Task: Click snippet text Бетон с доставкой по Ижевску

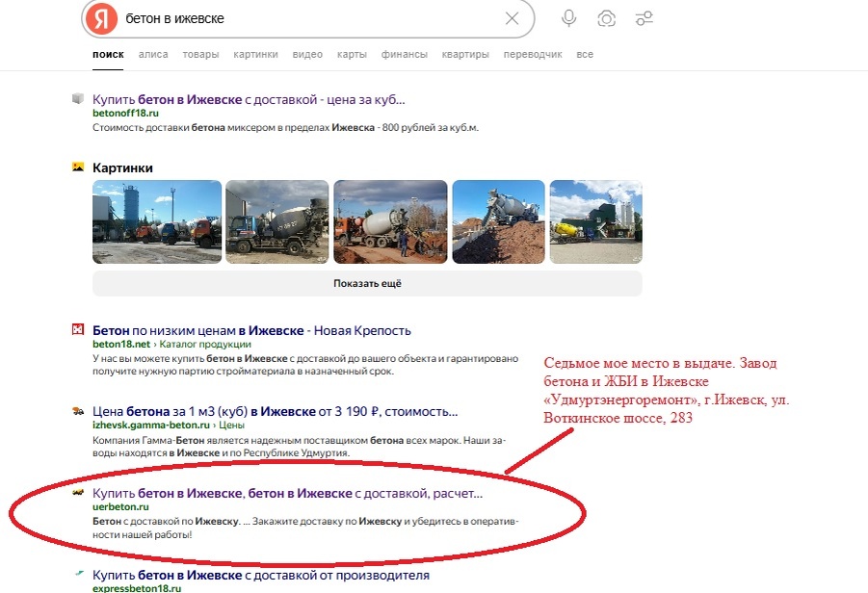Action: (x=305, y=528)
